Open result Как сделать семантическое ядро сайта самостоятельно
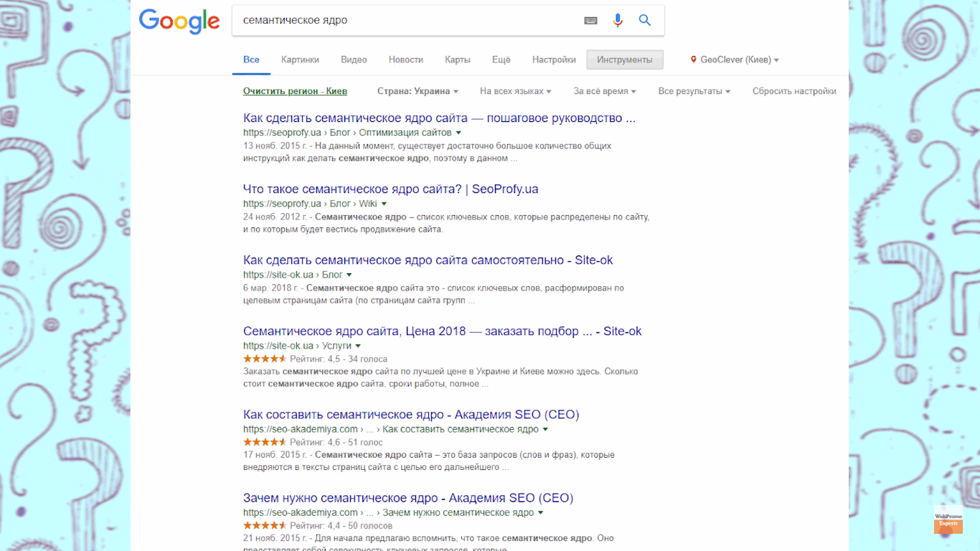This screenshot has height=551, width=980. [x=428, y=260]
